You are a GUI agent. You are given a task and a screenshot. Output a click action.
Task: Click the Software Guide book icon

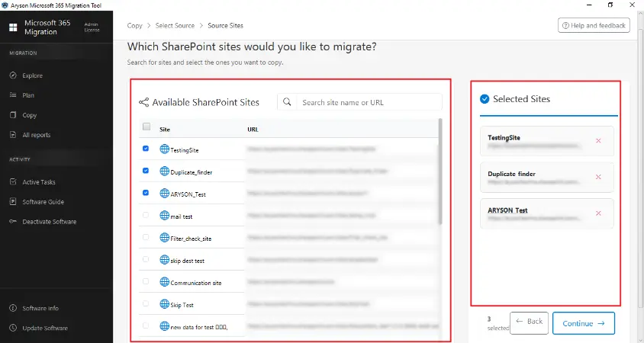click(x=13, y=201)
